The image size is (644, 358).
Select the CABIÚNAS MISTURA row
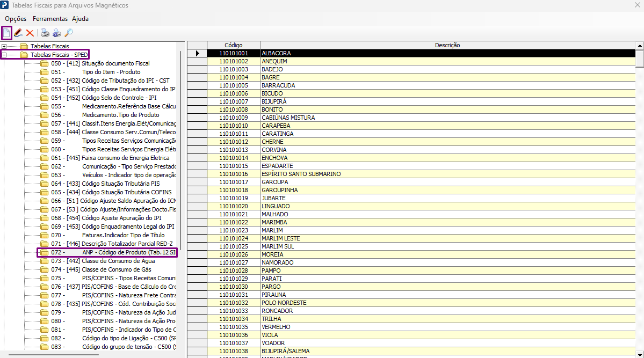tap(422, 118)
